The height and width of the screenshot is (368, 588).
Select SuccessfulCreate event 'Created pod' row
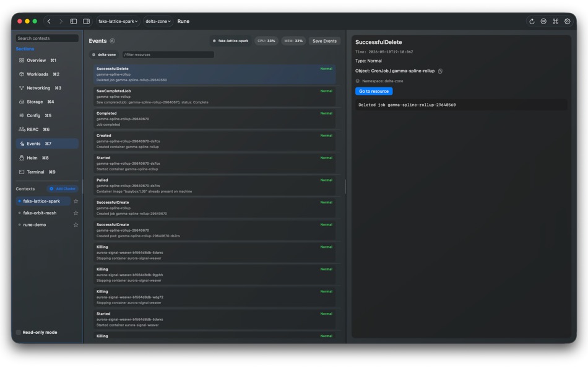coord(215,230)
